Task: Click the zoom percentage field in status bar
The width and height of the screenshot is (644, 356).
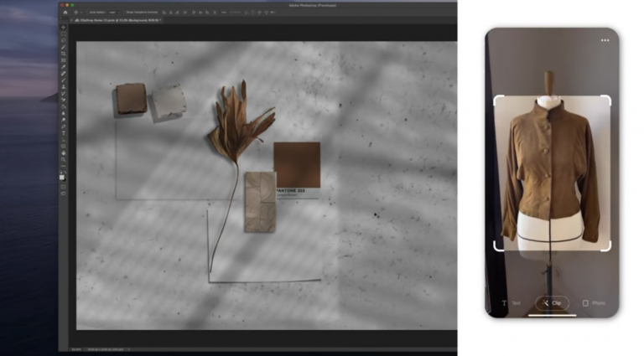Action: pos(76,349)
